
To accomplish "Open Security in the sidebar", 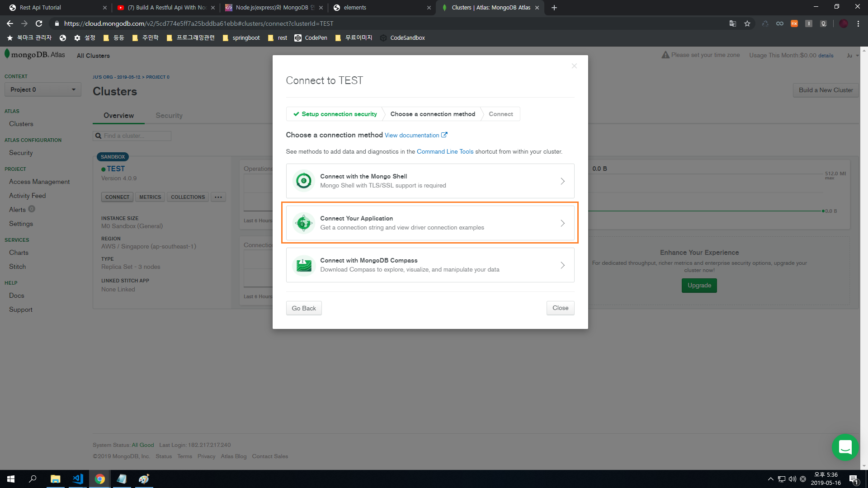I will click(21, 153).
